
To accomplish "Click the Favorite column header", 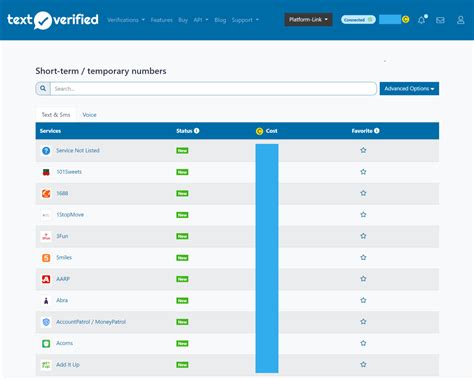I will (x=362, y=131).
